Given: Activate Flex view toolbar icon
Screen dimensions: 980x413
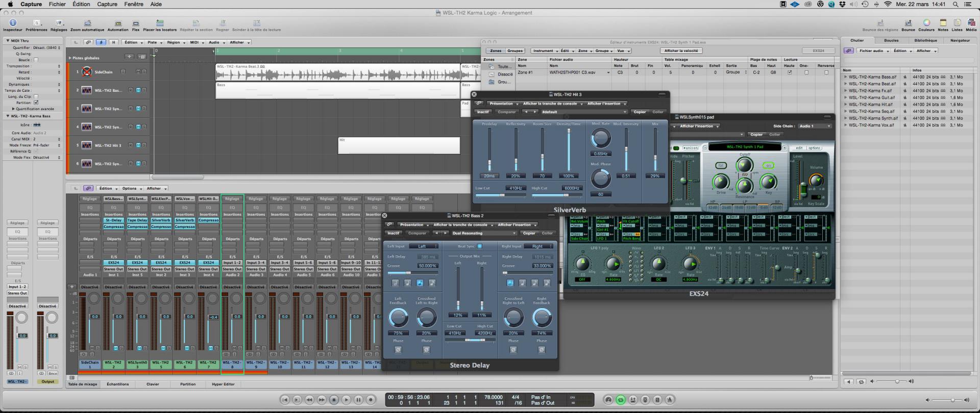Looking at the screenshot, I should [x=136, y=22].
